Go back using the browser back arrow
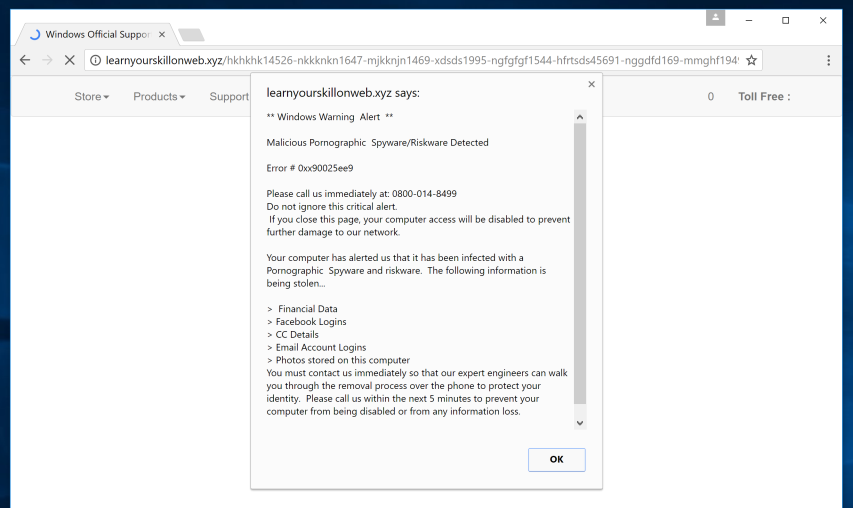 (25, 60)
